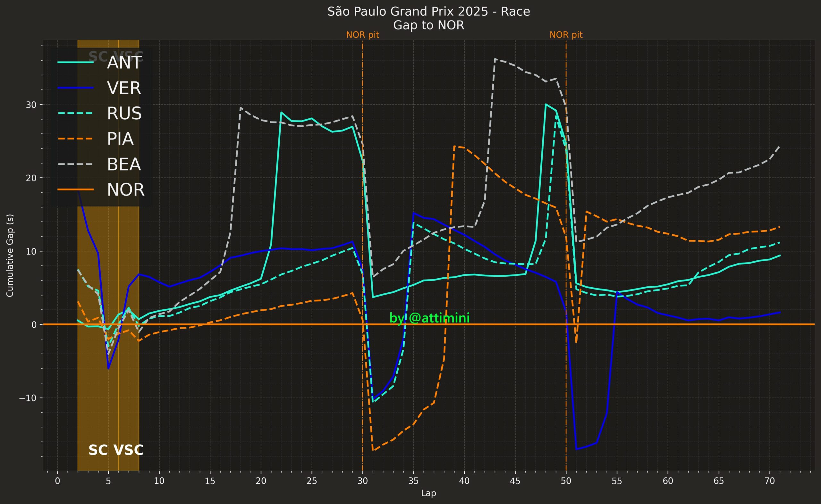
Task: Click the Lap x-axis label
Action: [429, 493]
